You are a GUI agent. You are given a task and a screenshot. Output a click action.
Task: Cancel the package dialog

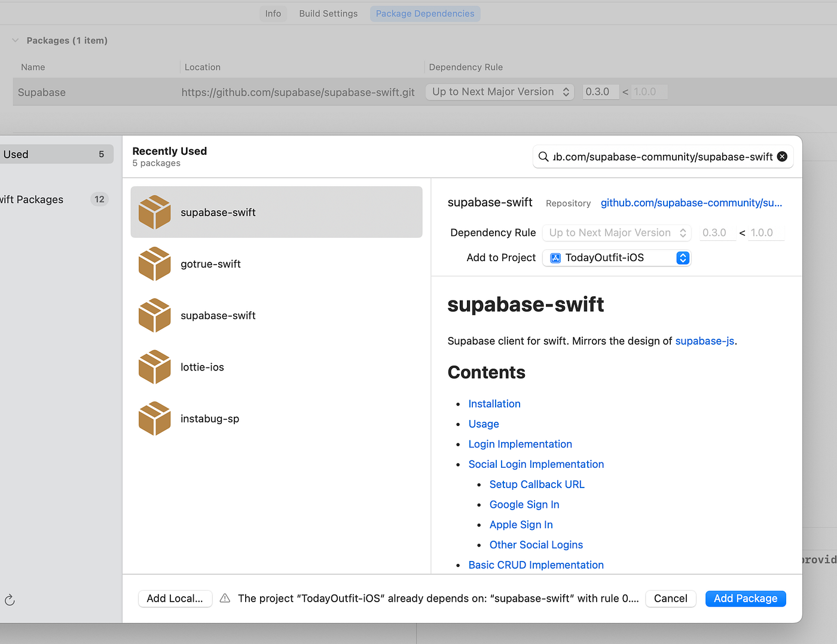[x=670, y=598]
